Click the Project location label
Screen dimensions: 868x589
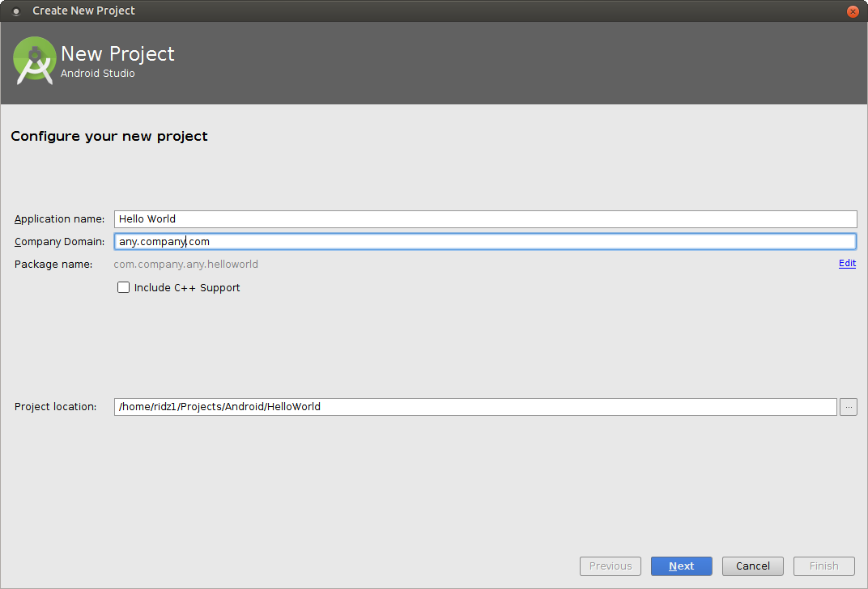[x=55, y=406]
